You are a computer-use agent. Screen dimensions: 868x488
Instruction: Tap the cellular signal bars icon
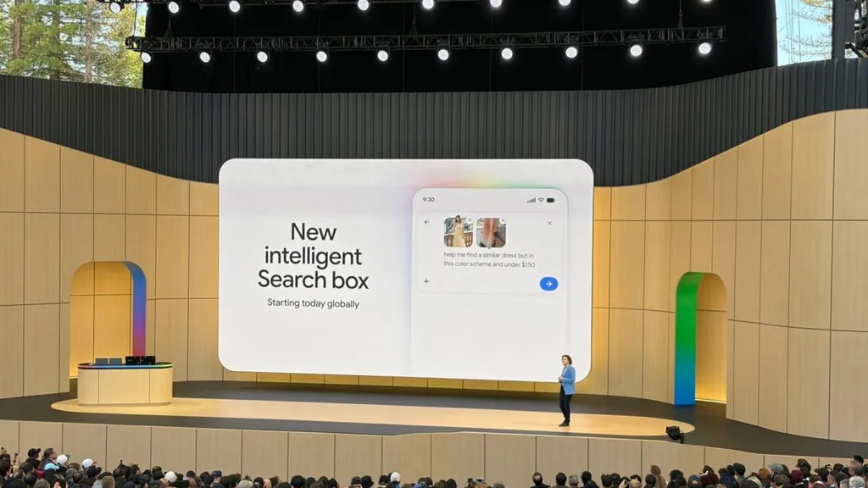(x=531, y=200)
